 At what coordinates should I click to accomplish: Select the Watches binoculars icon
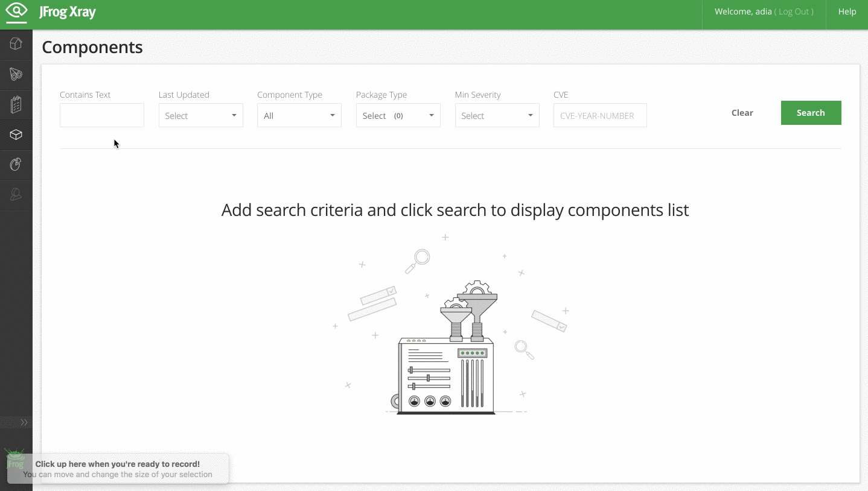pyautogui.click(x=16, y=74)
